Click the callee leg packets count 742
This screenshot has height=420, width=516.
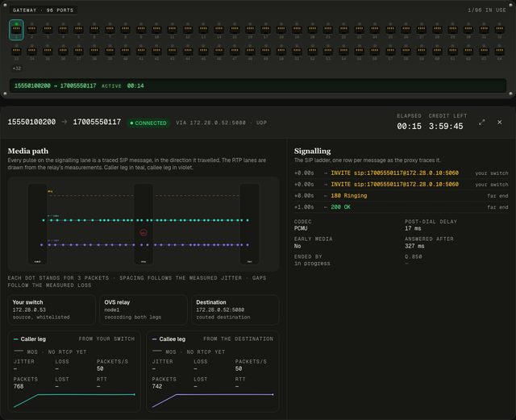pyautogui.click(x=157, y=386)
